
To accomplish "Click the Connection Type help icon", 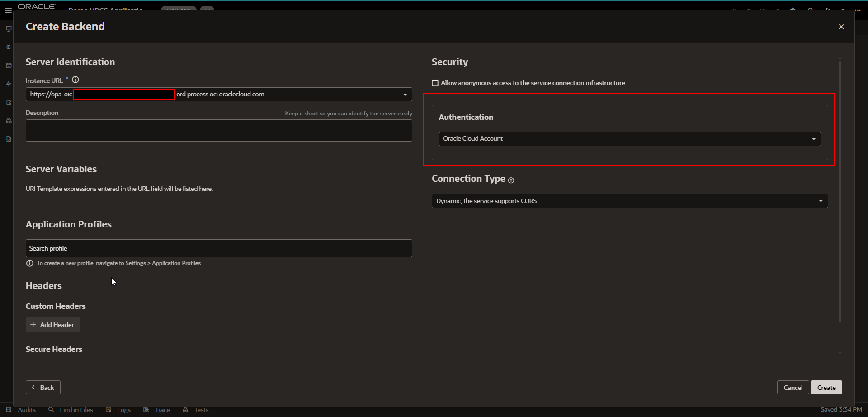I will [x=511, y=180].
